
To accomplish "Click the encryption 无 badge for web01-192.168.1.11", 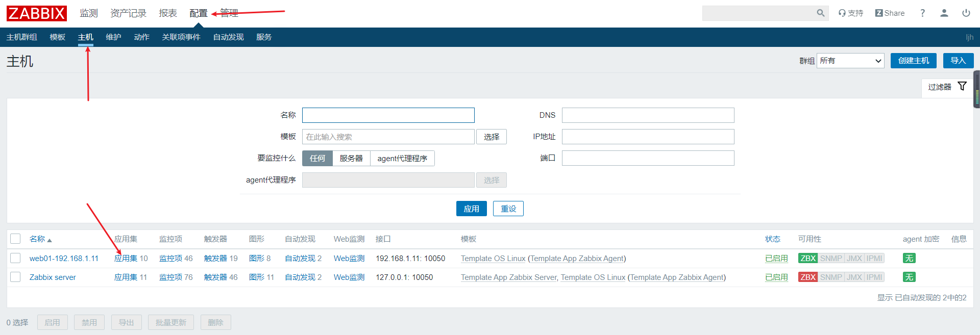I will [909, 259].
